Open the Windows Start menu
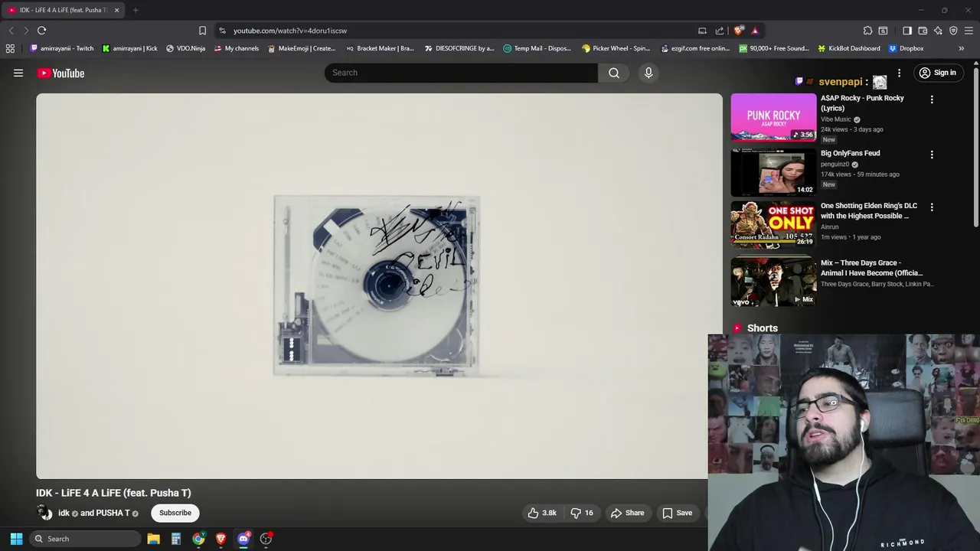This screenshot has height=551, width=980. [16, 539]
